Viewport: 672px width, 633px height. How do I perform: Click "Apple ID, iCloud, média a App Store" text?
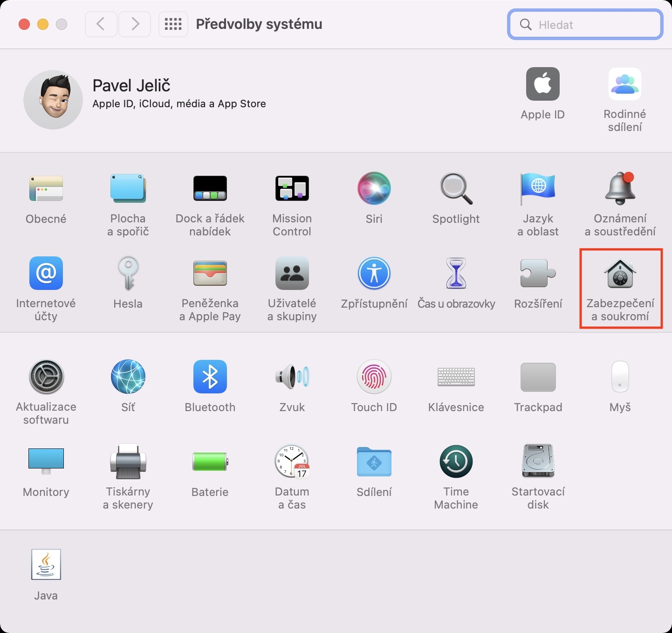(x=179, y=104)
